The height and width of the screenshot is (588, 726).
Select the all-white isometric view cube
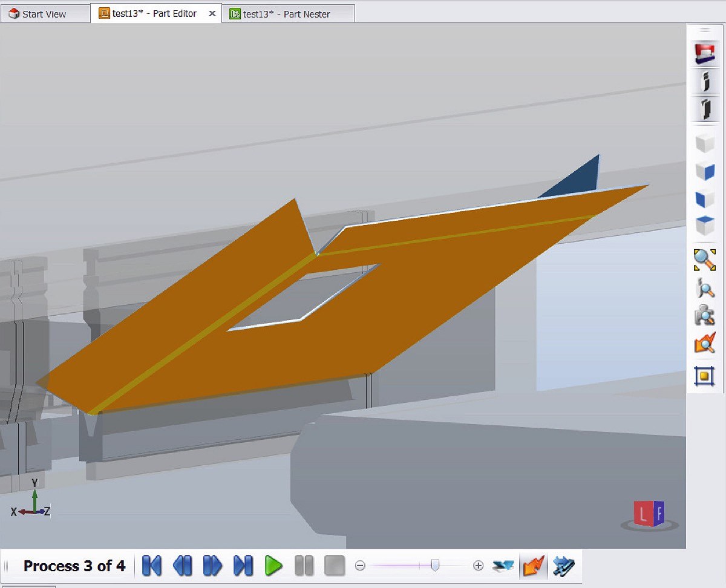[x=704, y=144]
